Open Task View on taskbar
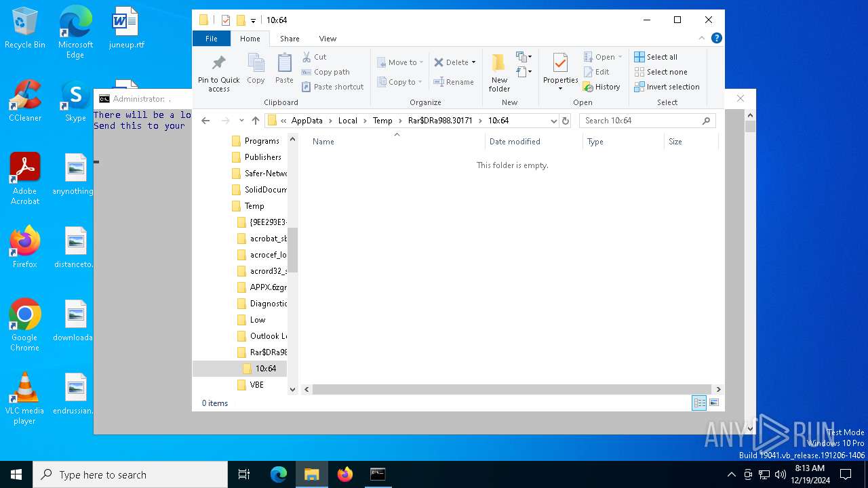Viewport: 868px width, 488px height. point(244,474)
